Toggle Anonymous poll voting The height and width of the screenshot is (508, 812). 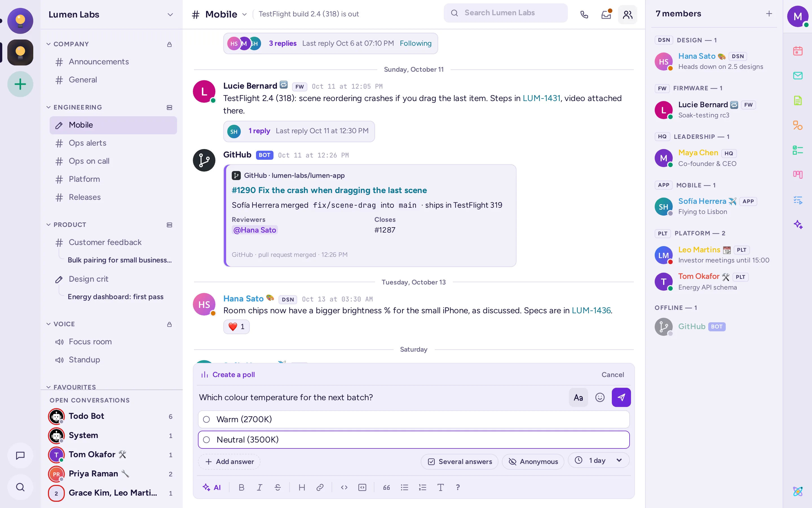pyautogui.click(x=533, y=462)
